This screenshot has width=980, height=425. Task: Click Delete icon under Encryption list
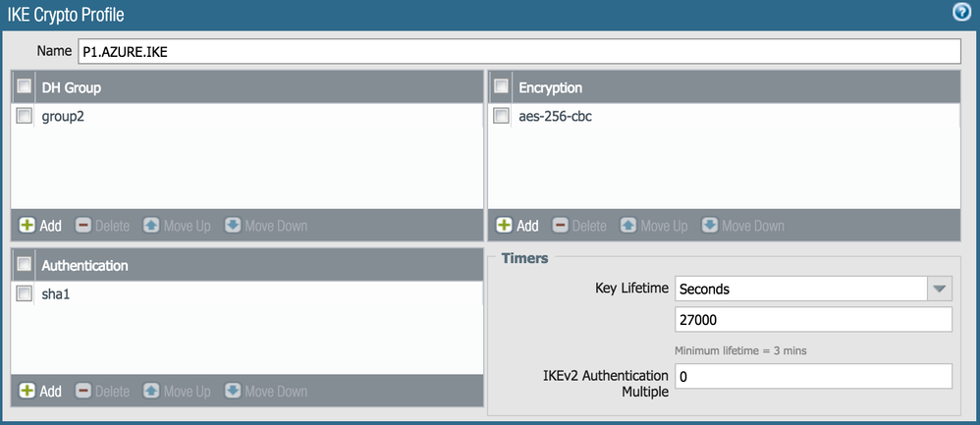click(561, 226)
